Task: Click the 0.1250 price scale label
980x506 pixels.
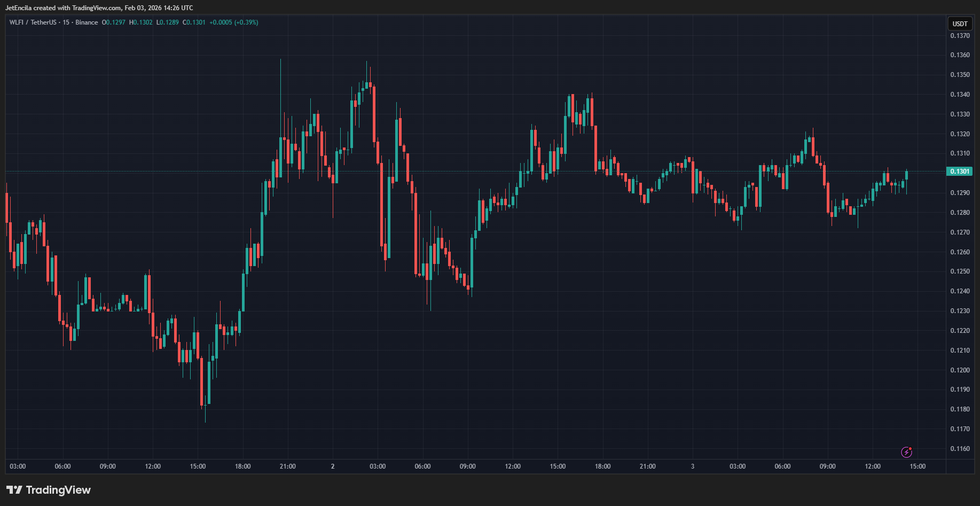Action: point(960,271)
